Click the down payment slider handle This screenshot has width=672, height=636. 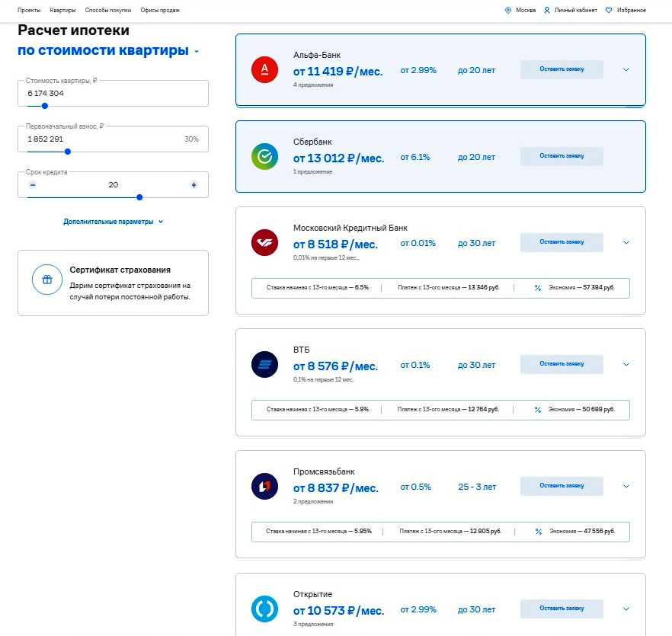point(67,152)
